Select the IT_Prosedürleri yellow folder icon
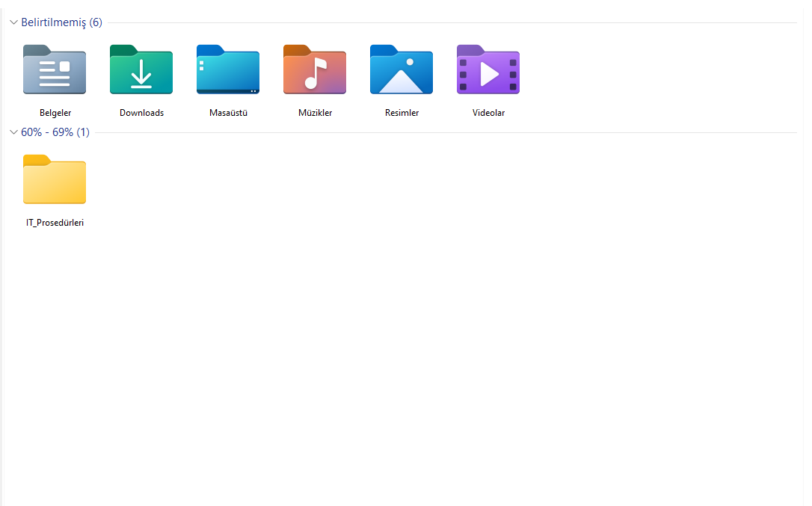 55,179
